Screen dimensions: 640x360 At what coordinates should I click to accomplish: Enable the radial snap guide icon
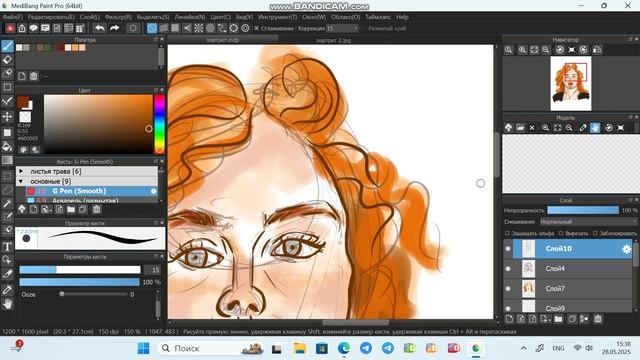tap(198, 28)
